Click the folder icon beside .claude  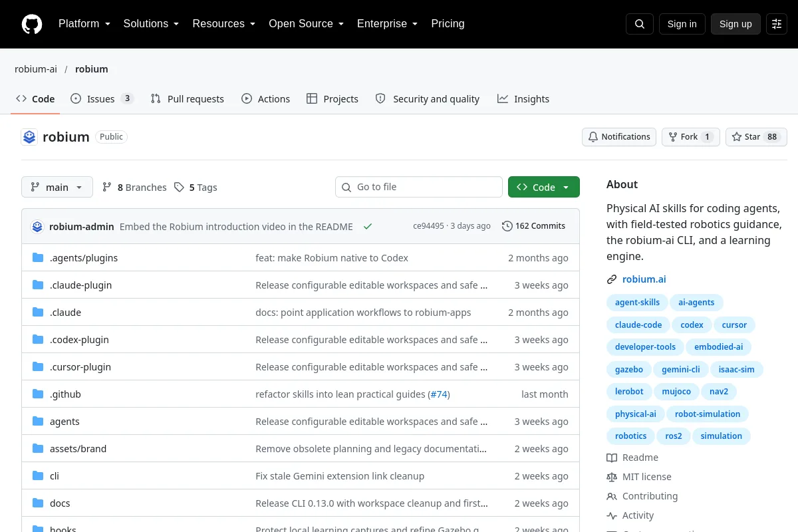click(38, 313)
